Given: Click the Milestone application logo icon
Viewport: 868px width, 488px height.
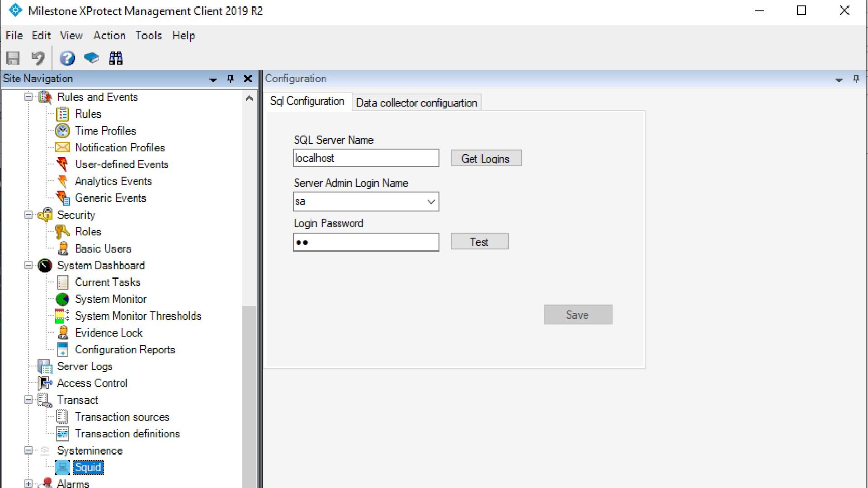Looking at the screenshot, I should pyautogui.click(x=15, y=10).
